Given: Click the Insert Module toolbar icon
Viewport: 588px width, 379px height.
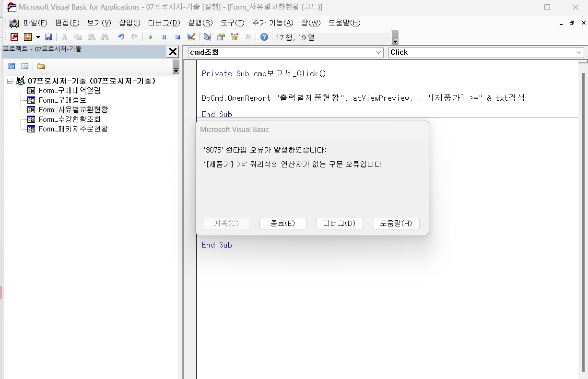Looking at the screenshot, I should tap(28, 37).
